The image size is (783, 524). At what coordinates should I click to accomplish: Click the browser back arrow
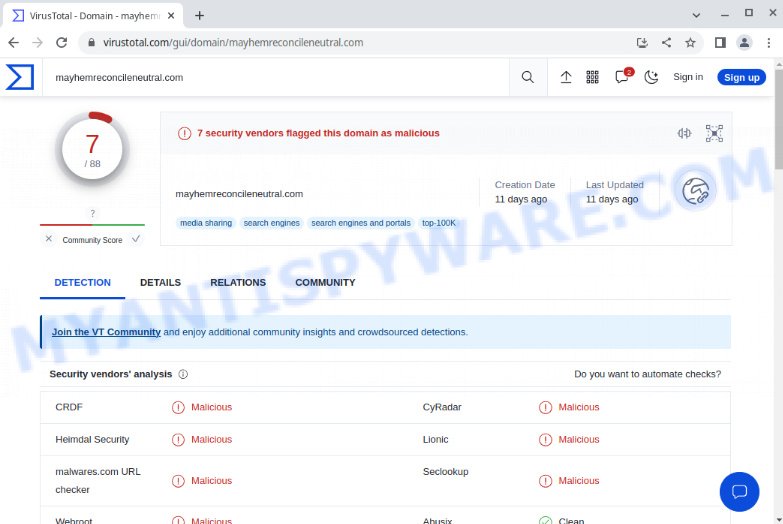coord(13,42)
